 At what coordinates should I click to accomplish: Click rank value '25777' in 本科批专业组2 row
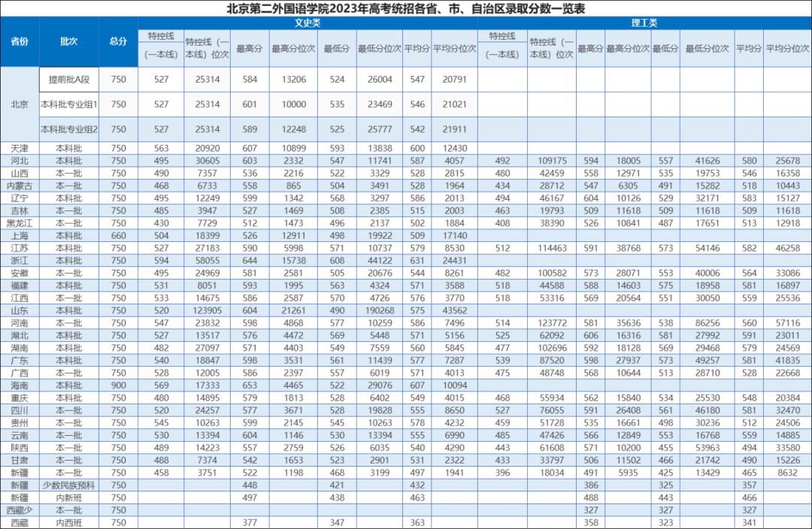click(x=380, y=129)
